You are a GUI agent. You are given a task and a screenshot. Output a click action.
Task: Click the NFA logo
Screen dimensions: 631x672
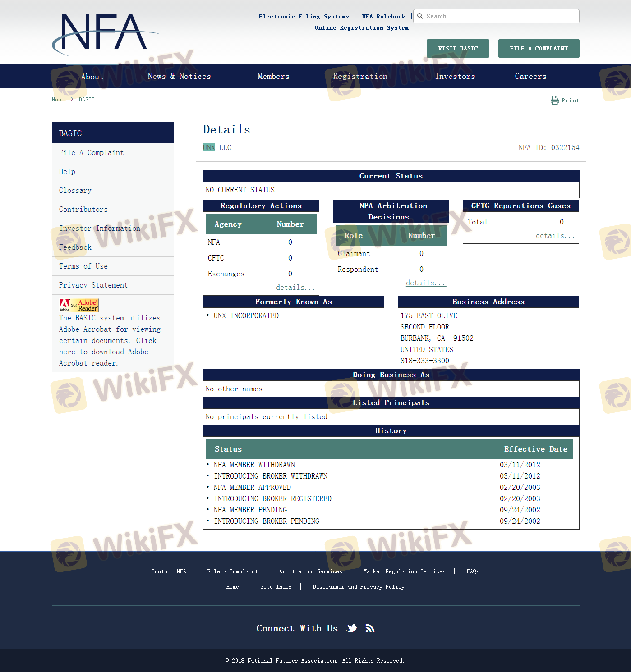[105, 33]
